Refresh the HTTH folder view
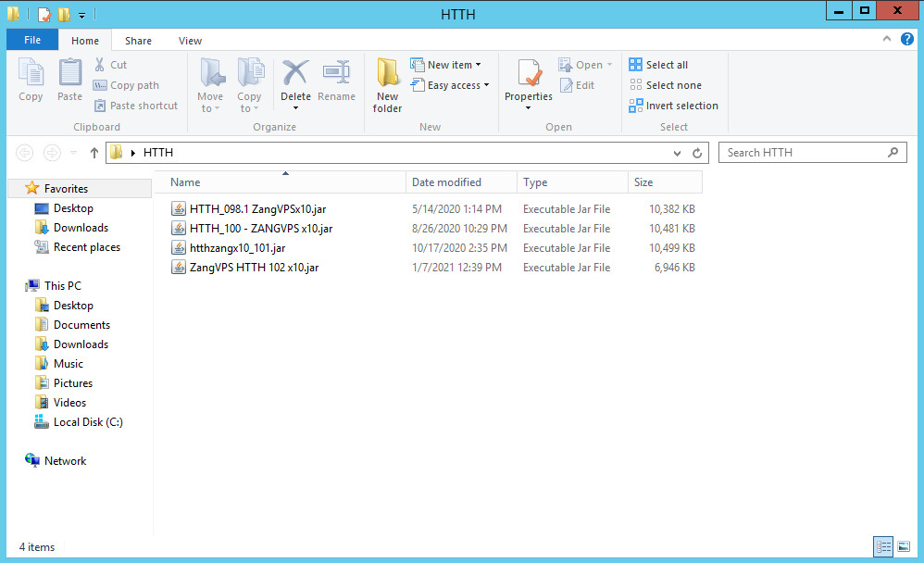The height and width of the screenshot is (563, 924). pyautogui.click(x=697, y=153)
